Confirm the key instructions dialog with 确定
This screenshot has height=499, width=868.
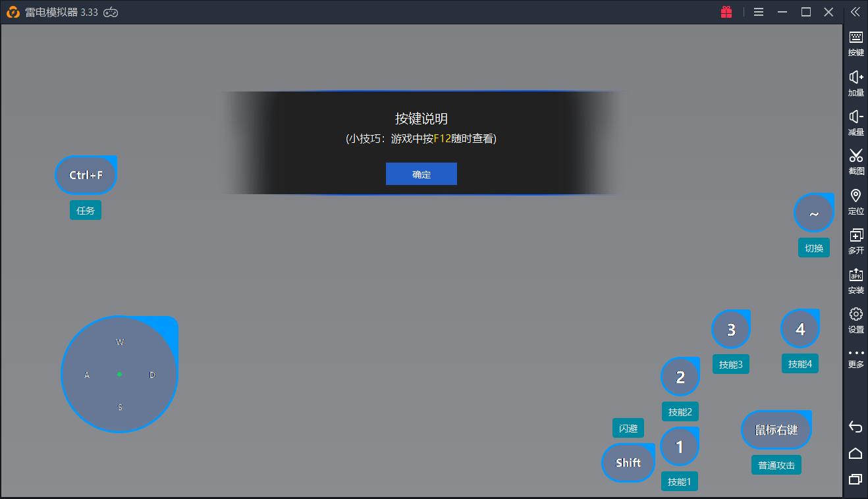tap(421, 174)
